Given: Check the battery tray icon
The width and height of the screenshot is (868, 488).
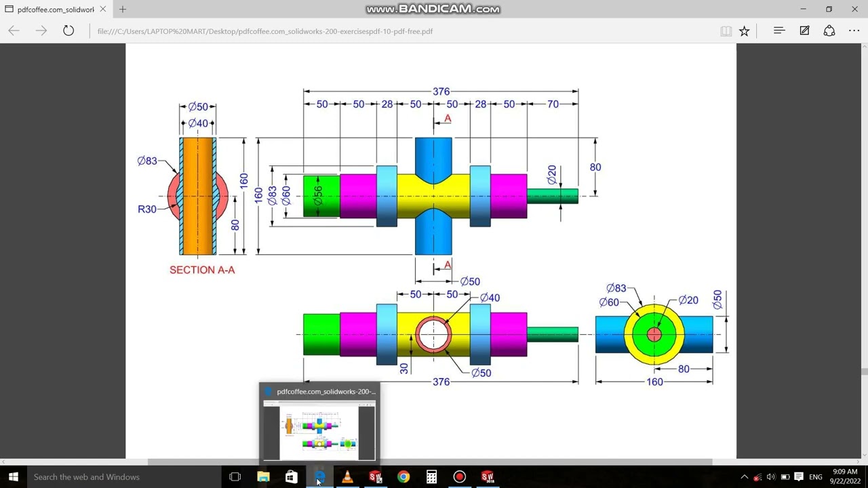Looking at the screenshot, I should pyautogui.click(x=785, y=477).
